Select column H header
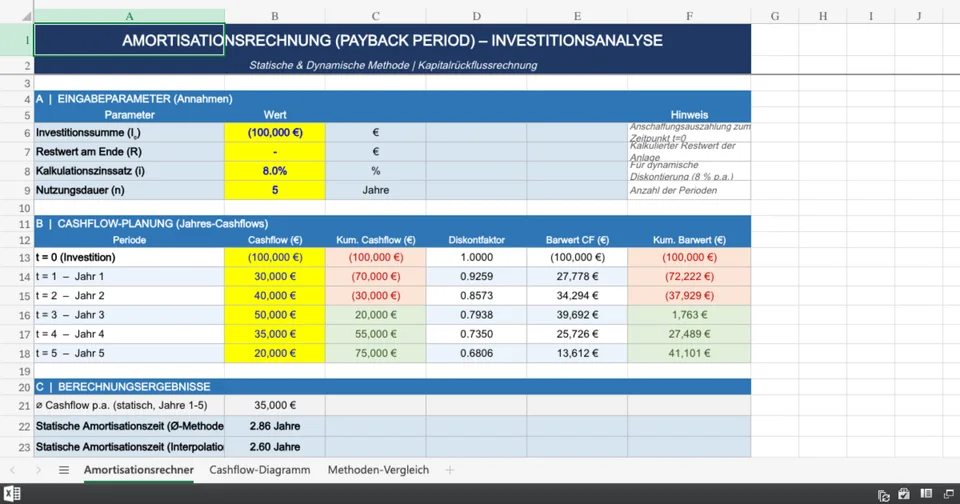 (823, 17)
